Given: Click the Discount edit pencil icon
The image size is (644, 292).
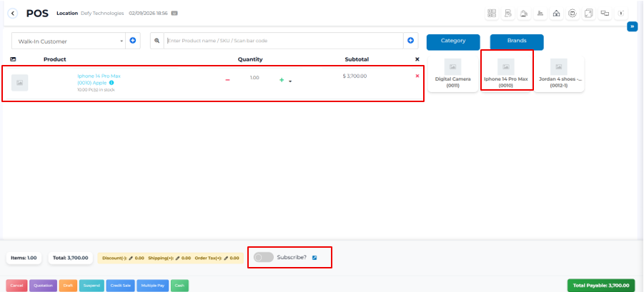Looking at the screenshot, I should [x=131, y=258].
